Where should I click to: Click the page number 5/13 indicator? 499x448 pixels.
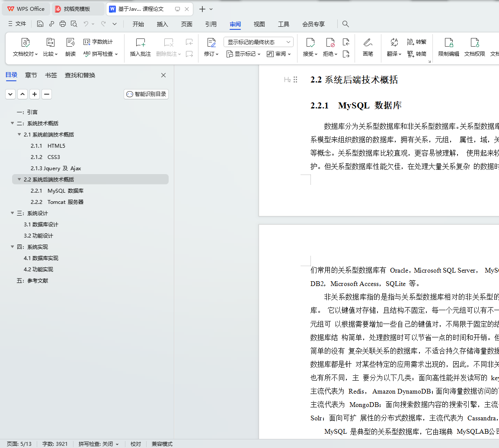click(19, 444)
